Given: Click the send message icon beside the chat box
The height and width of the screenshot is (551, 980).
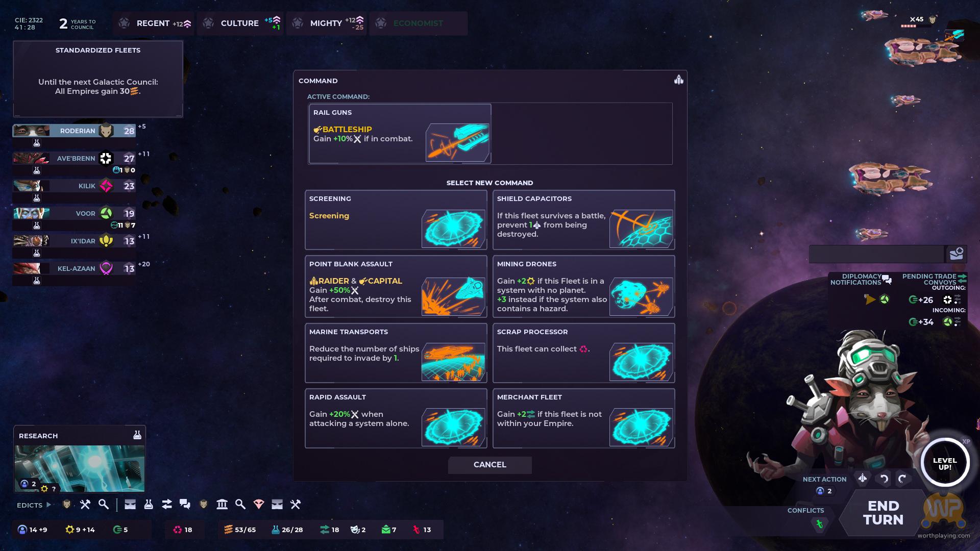Looking at the screenshot, I should coord(956,254).
